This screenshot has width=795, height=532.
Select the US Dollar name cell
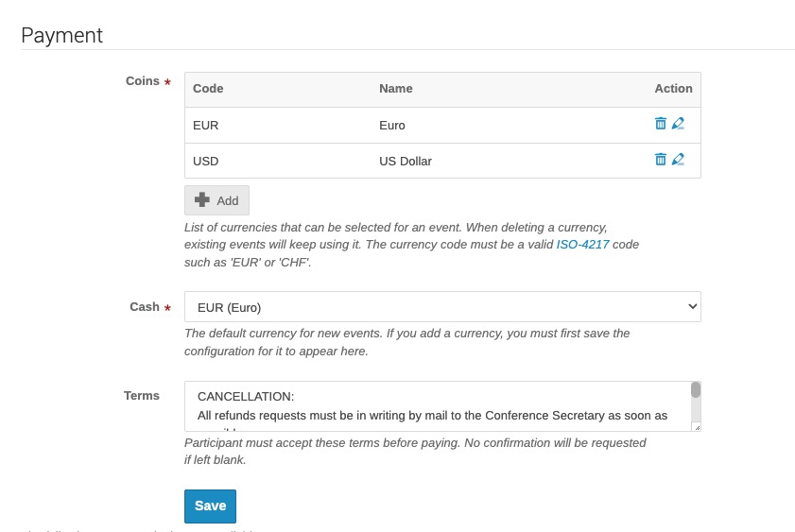point(406,161)
